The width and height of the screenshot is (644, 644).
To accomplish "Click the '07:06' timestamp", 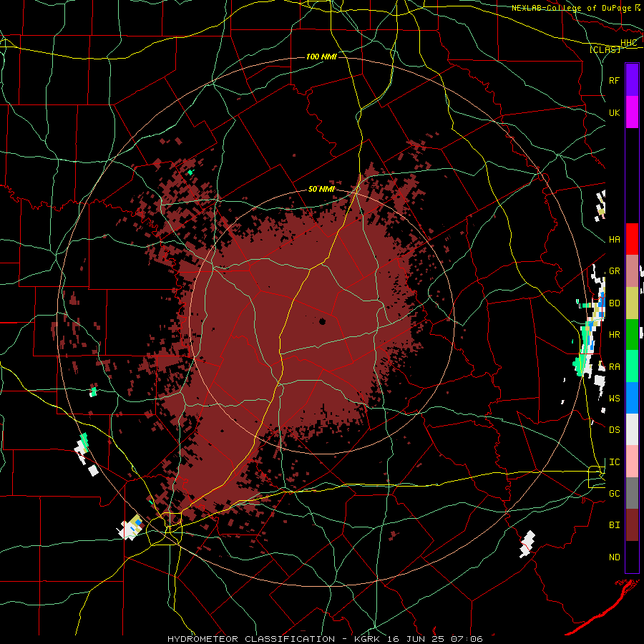I will (x=466, y=639).
